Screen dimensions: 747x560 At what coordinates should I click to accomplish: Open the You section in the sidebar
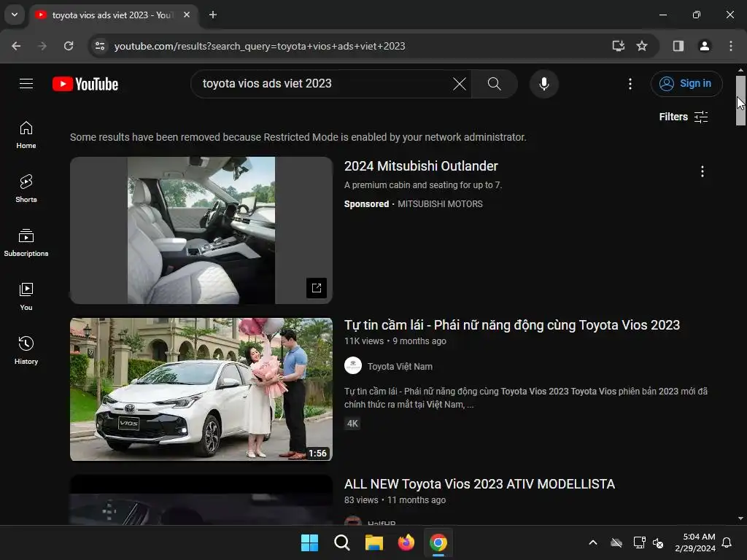coord(26,297)
